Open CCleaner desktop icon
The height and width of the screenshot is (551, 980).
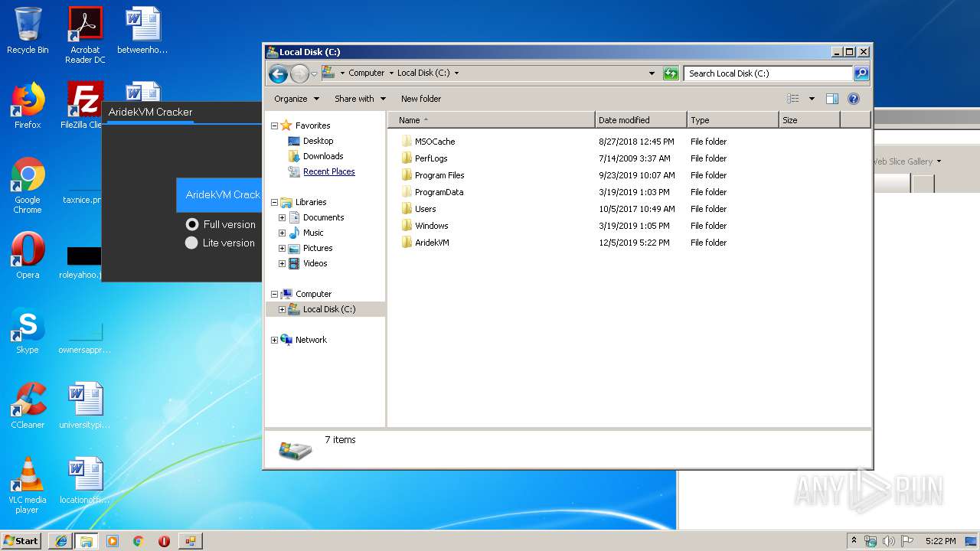pos(28,406)
